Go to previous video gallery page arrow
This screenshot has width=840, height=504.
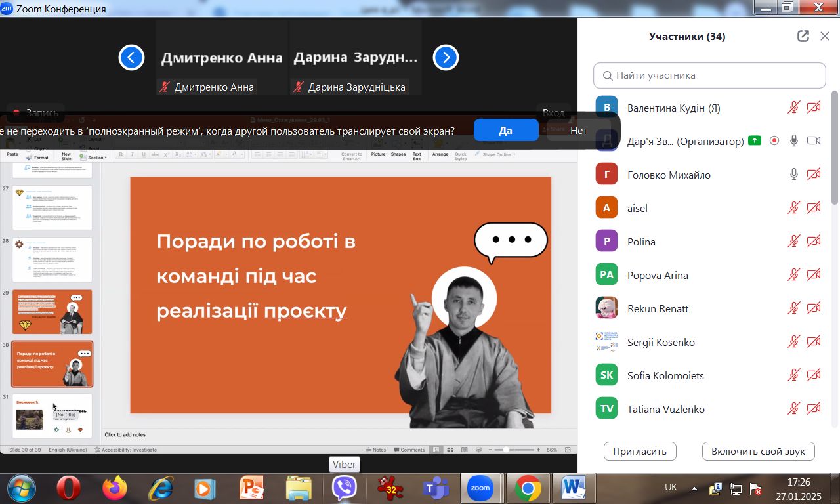[x=131, y=58]
